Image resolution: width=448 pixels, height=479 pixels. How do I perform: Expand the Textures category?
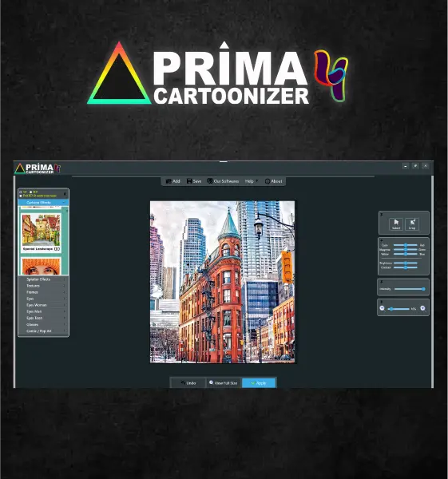[43, 286]
